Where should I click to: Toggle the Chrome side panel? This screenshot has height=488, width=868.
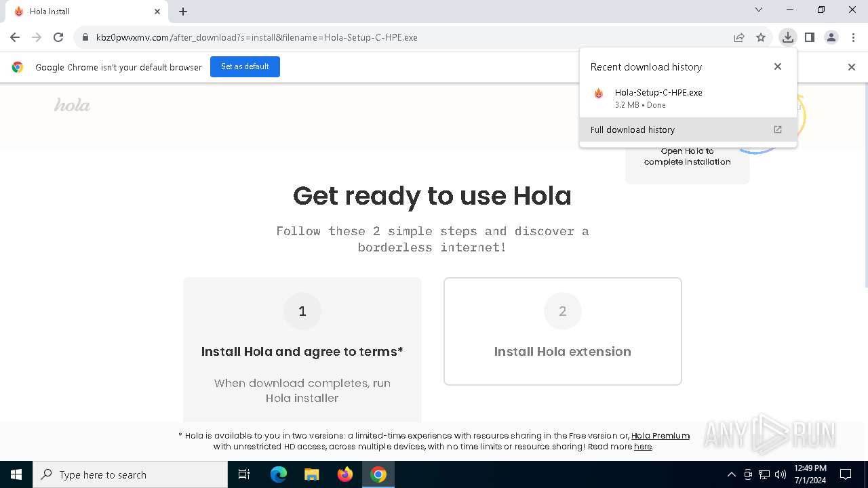click(x=810, y=37)
